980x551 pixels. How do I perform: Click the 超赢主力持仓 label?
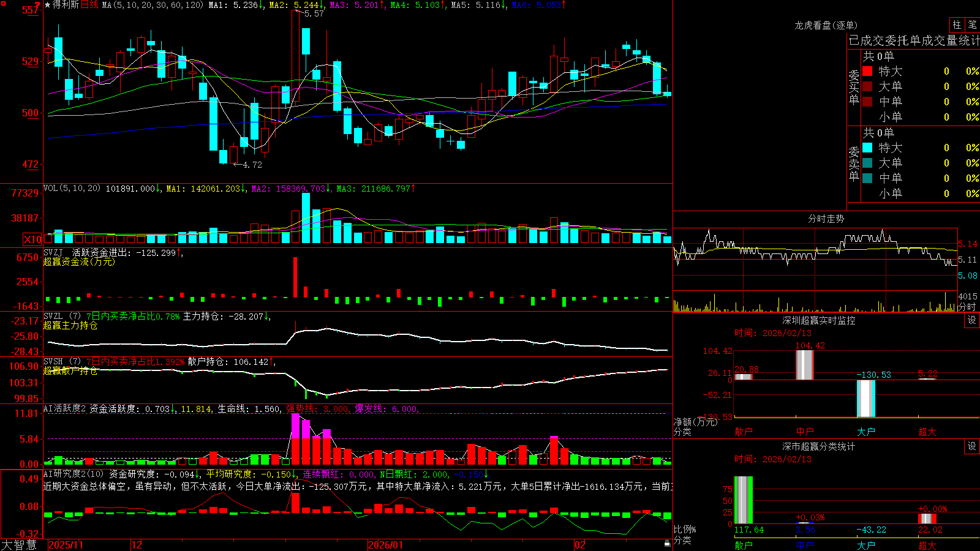tap(70, 325)
